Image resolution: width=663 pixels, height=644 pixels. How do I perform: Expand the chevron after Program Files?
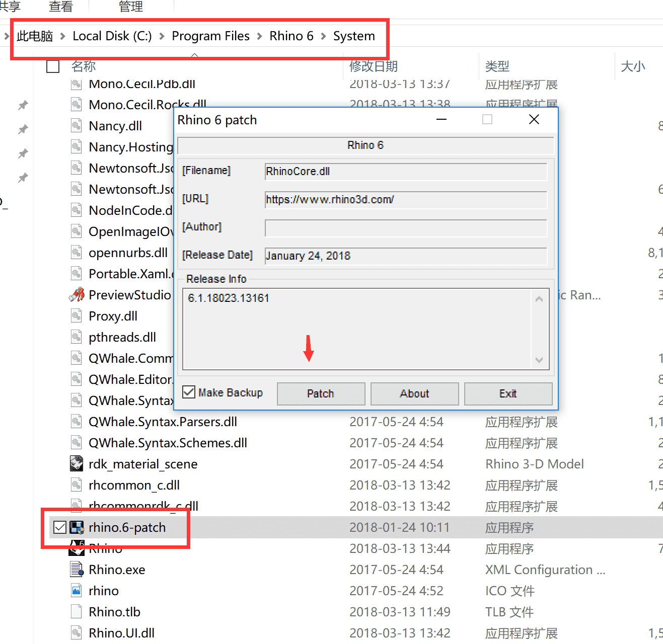pyautogui.click(x=260, y=36)
